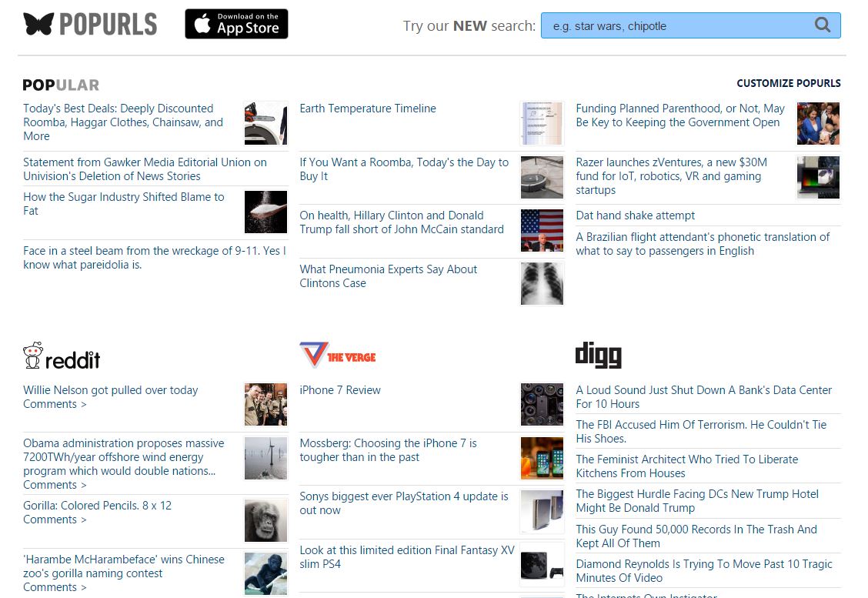Click the search magnifier icon
This screenshot has width=868, height=598.
(x=823, y=25)
